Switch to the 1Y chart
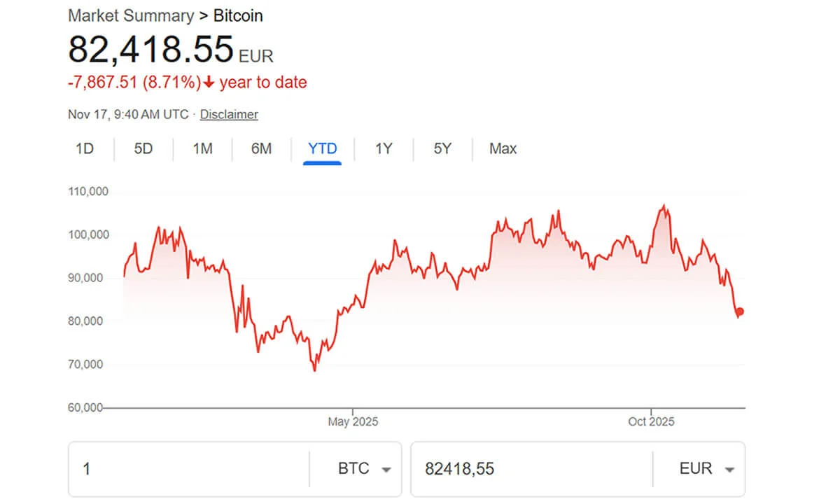Viewport: 840px width, 504px height. tap(383, 148)
